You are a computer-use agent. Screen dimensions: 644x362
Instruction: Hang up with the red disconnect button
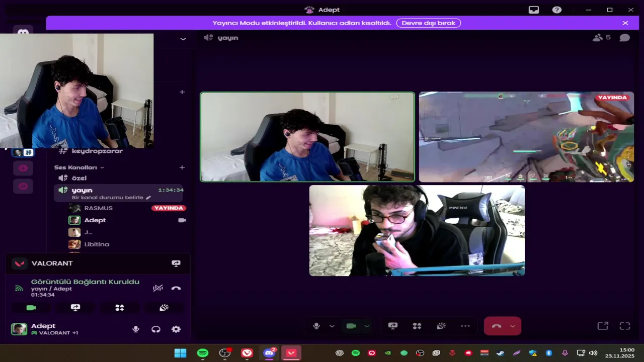[x=497, y=326]
